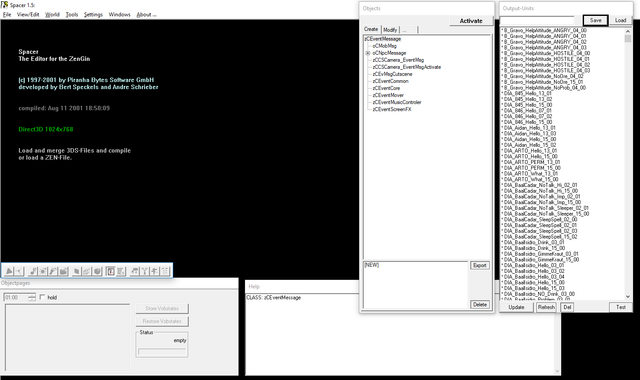Select zCEvMsgCutscene tree item
The width and height of the screenshot is (640, 380).
click(392, 74)
